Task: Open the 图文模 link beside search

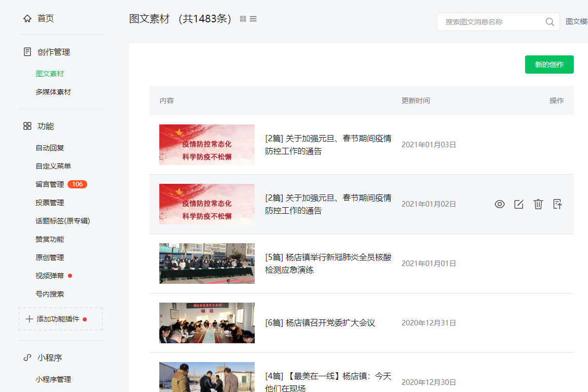Action: 577,22
